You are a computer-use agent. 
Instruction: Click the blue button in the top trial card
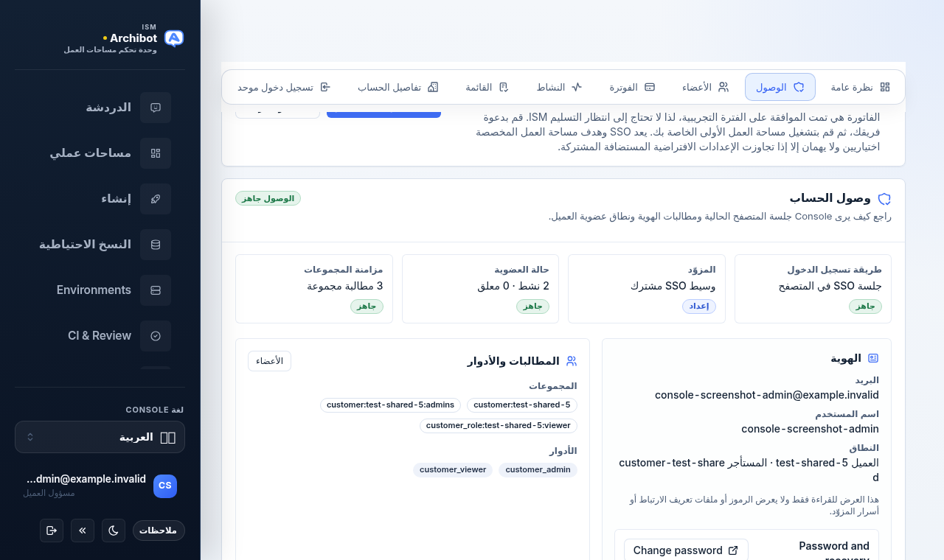(x=383, y=113)
